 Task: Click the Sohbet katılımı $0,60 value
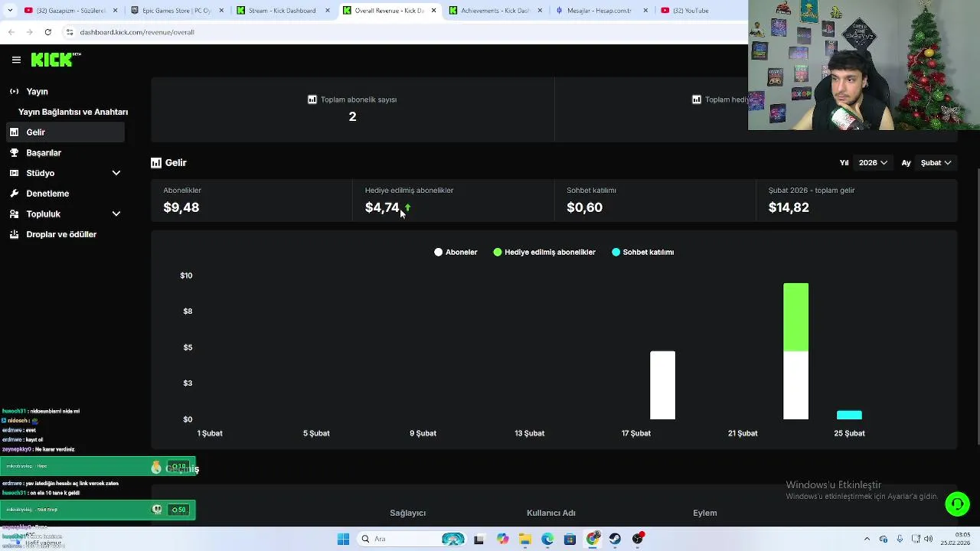tap(584, 207)
